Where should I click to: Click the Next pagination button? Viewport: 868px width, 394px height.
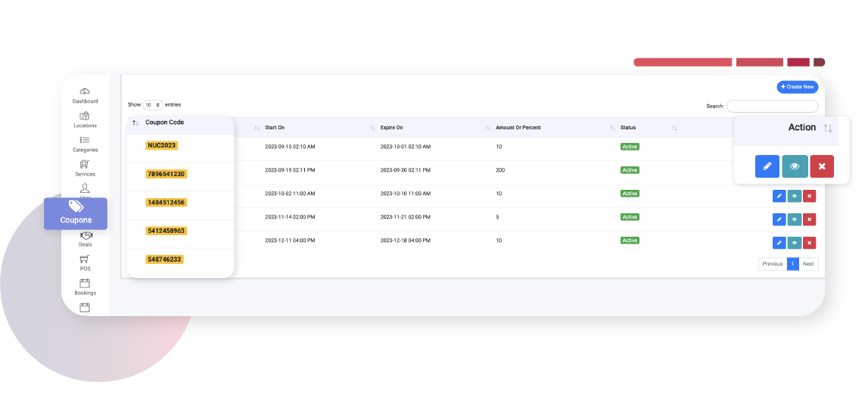(808, 264)
